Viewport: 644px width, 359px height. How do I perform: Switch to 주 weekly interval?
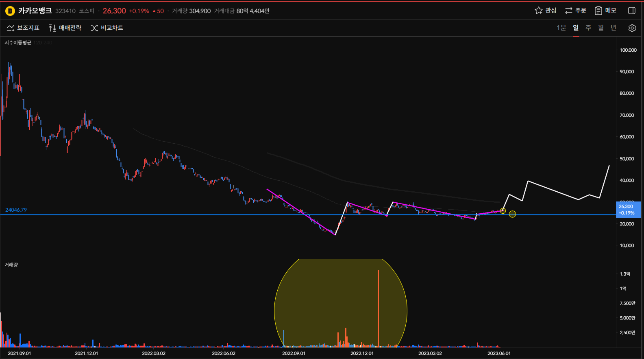point(588,28)
